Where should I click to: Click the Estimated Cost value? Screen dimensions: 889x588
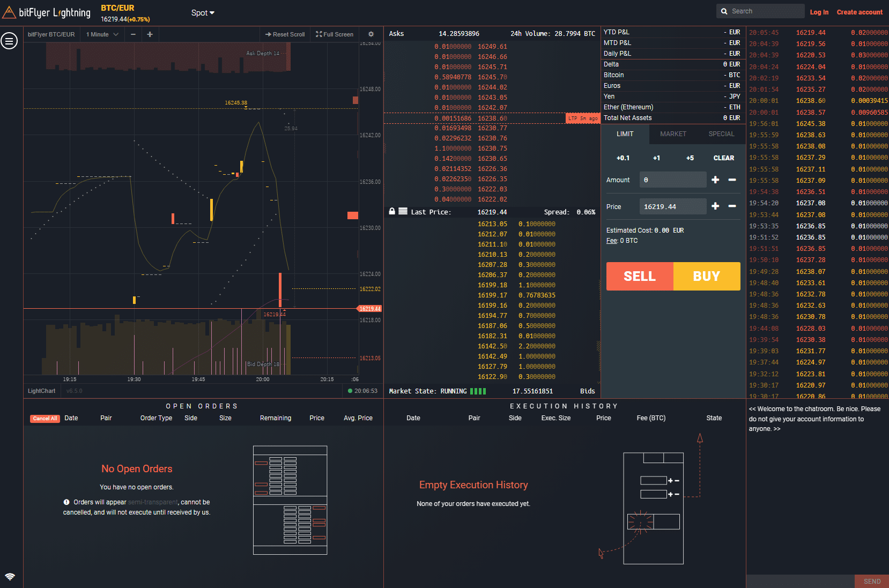[669, 230]
